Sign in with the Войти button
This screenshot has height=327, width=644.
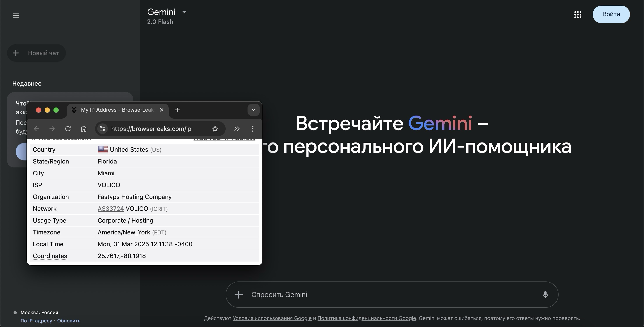tap(611, 14)
